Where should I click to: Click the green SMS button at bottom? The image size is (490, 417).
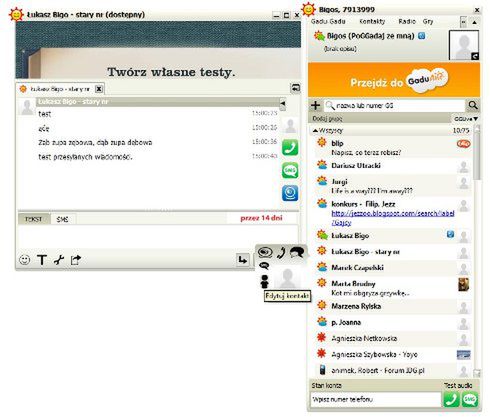pos(470,399)
